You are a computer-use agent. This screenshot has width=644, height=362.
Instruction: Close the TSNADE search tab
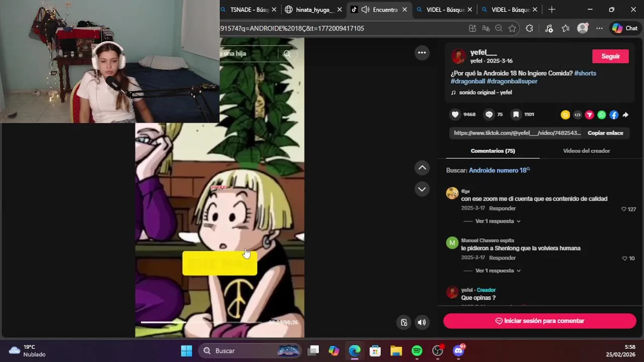coord(274,10)
